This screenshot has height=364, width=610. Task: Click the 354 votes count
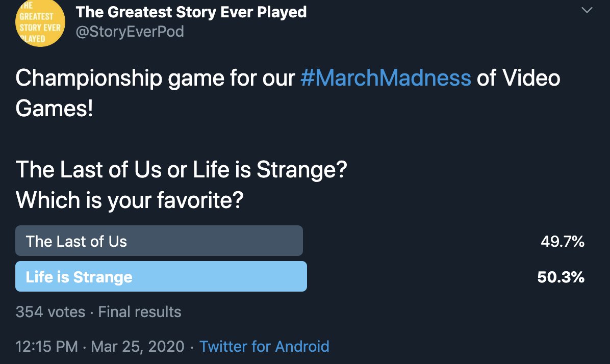tap(50, 312)
